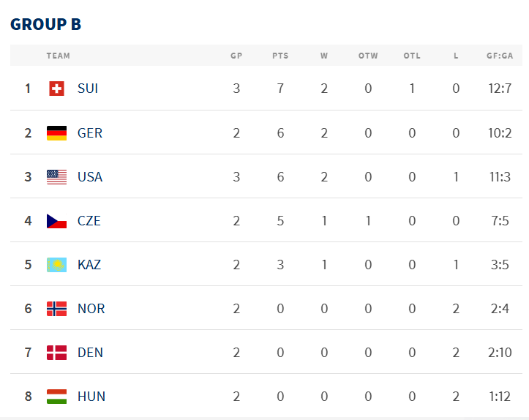Open the DEN team link

[x=90, y=353]
